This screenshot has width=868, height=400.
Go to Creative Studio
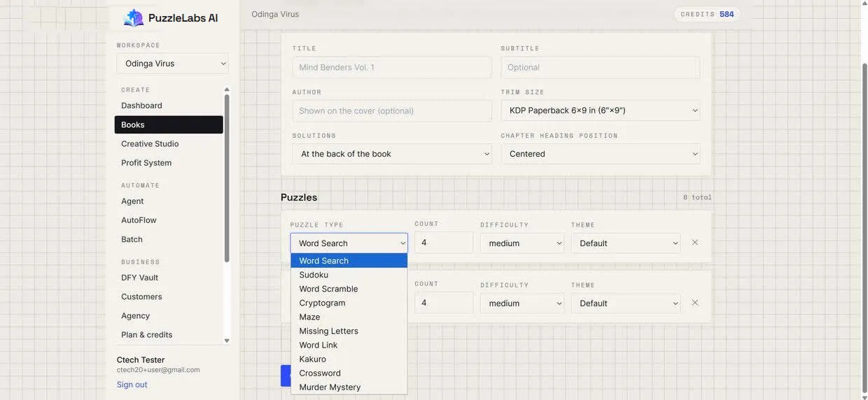point(169,144)
